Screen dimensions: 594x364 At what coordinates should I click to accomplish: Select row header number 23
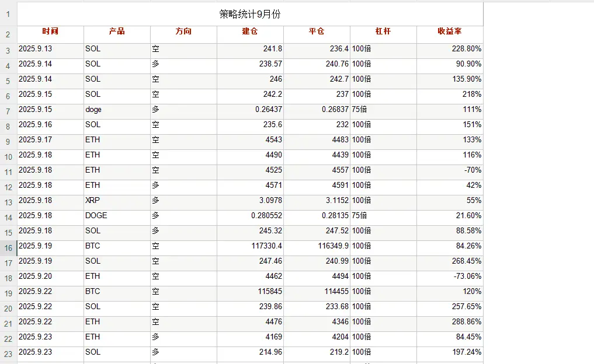click(8, 354)
